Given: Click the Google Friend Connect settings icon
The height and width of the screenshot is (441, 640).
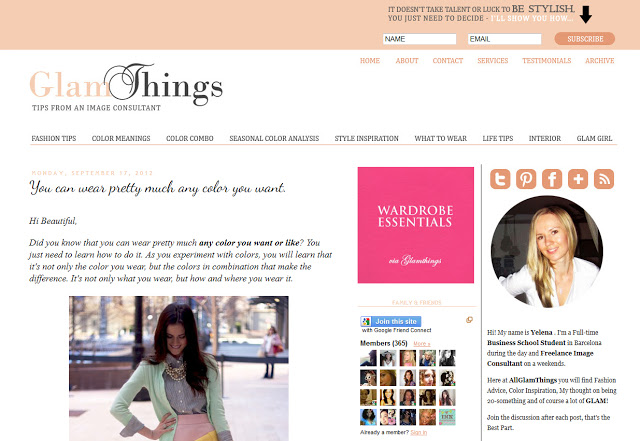Looking at the screenshot, I should [469, 320].
